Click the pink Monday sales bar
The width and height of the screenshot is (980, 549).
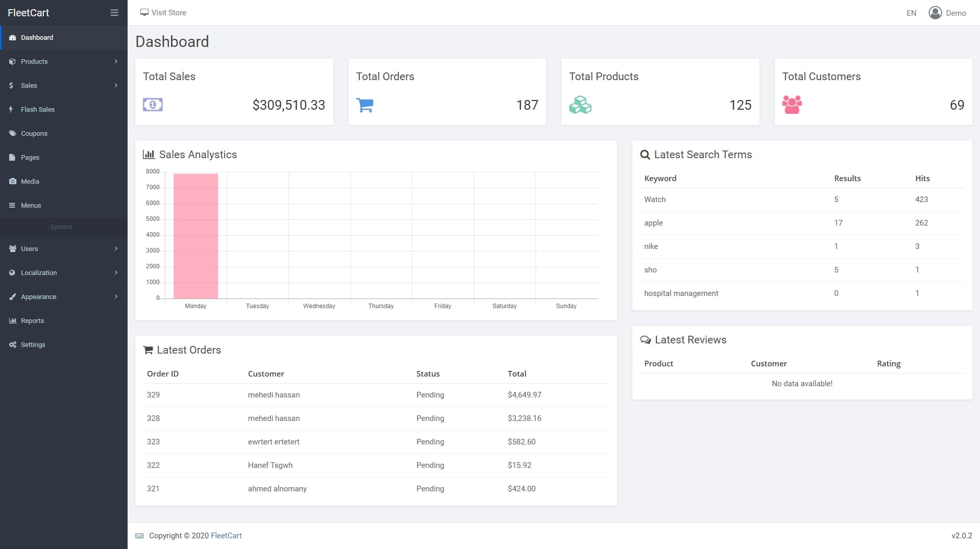point(195,236)
